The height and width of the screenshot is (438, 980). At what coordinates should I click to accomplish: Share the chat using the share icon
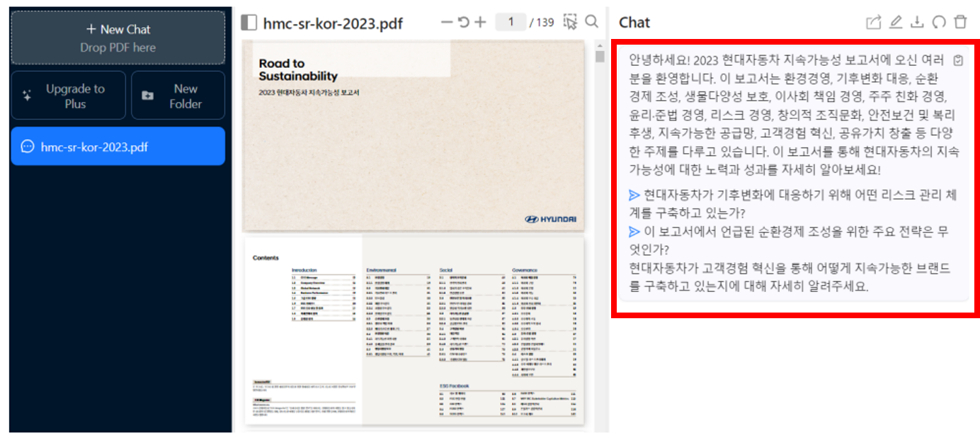click(874, 23)
